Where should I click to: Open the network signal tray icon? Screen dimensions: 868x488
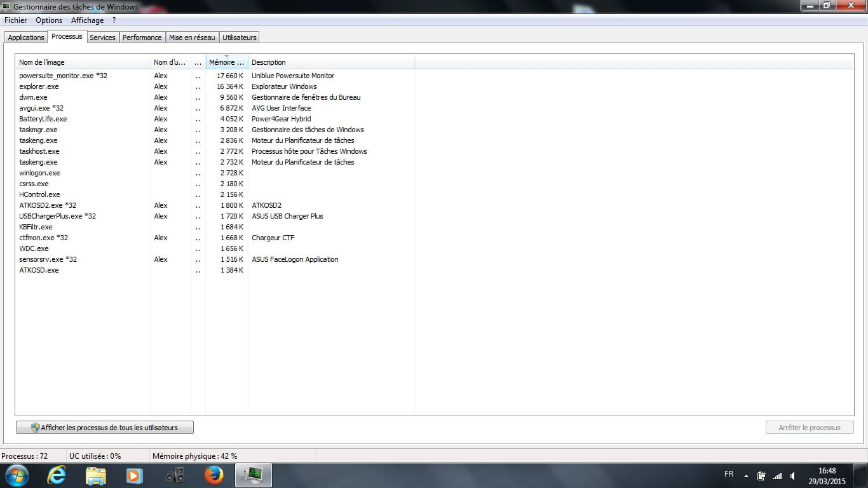[776, 475]
